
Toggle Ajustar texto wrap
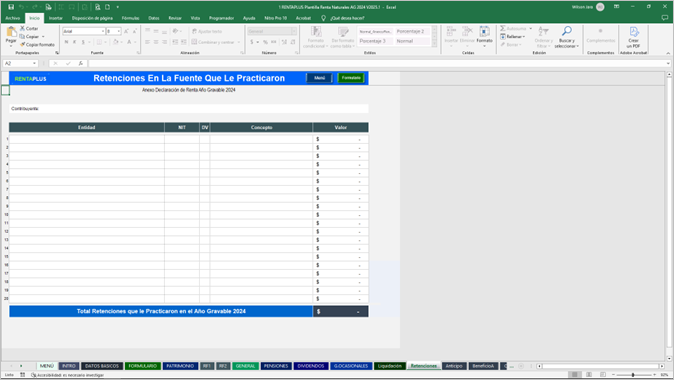pos(207,31)
